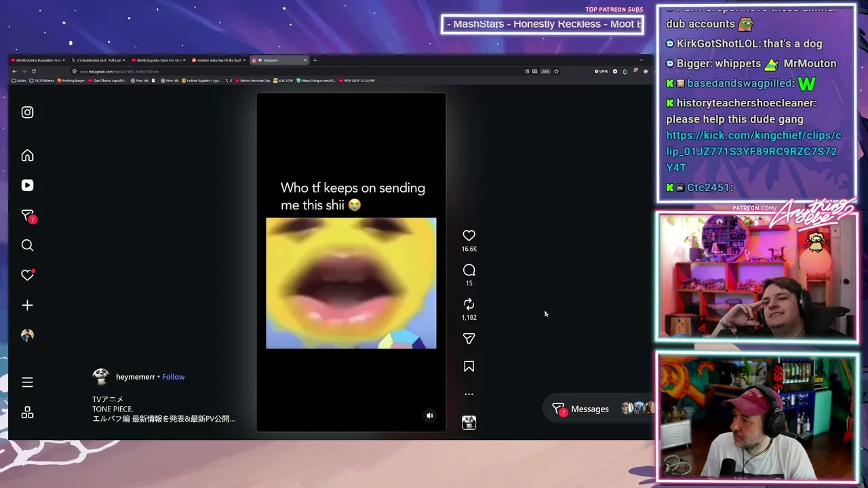Open the More hamburger menu in sidebar
Screen dimensions: 868x488
27,382
